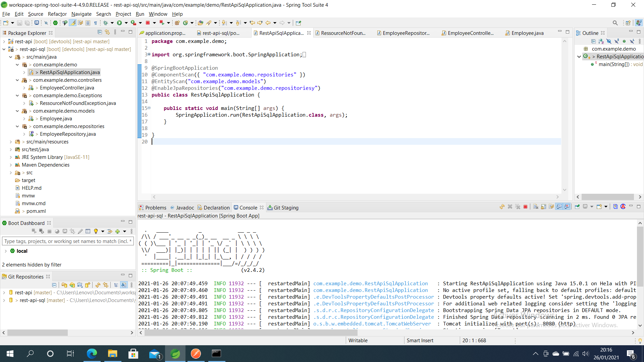Open the Navigate menu
Screen dimensions: 644x362
[x=82, y=14]
